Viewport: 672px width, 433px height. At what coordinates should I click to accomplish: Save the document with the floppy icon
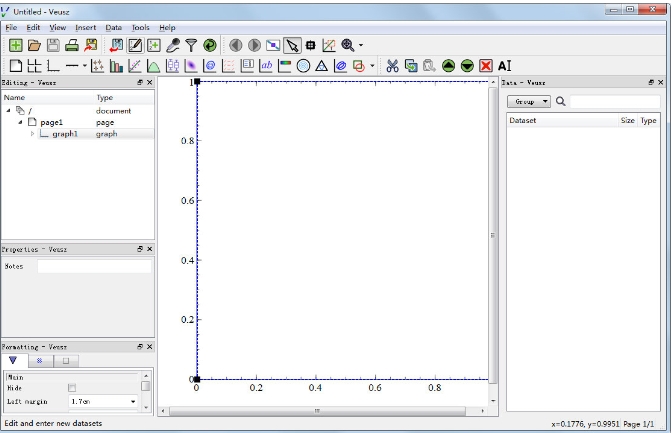[53, 45]
